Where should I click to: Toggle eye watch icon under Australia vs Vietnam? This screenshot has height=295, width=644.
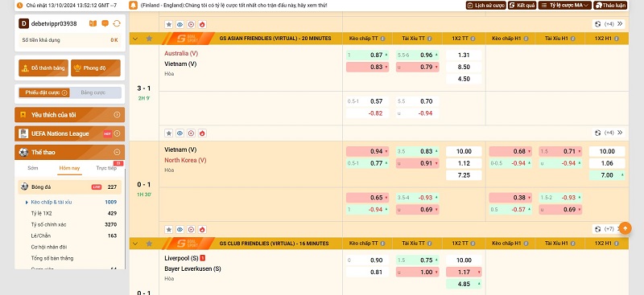(180, 133)
